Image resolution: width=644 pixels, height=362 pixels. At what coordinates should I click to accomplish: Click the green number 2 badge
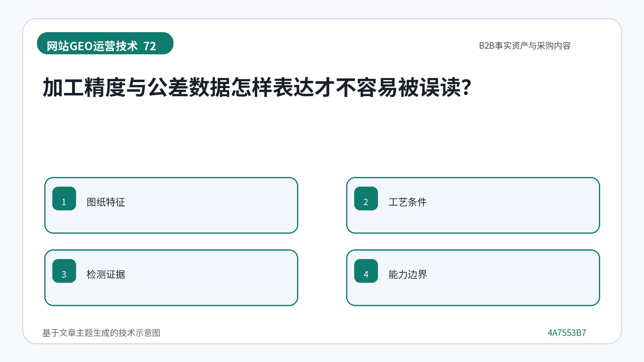coord(366,198)
